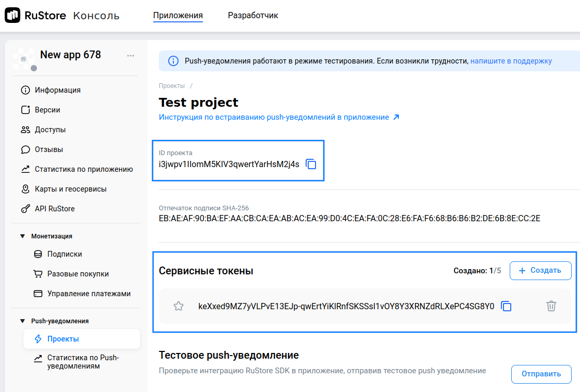580x392 pixels.
Task: Click the external link arrow after Инструкция link
Action: (x=396, y=117)
